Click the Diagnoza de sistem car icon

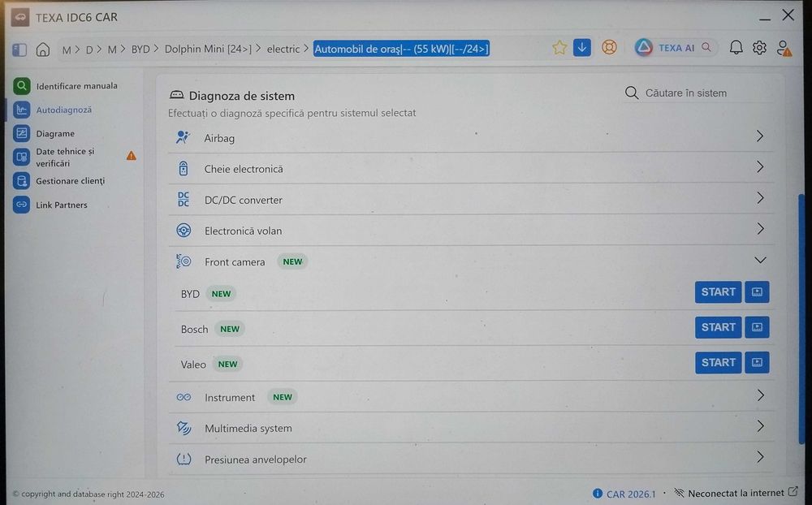point(176,95)
